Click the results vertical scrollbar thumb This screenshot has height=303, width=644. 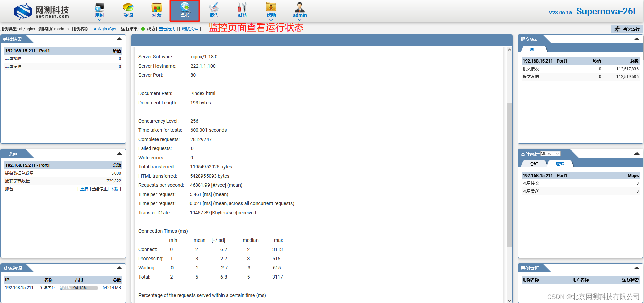(x=509, y=175)
